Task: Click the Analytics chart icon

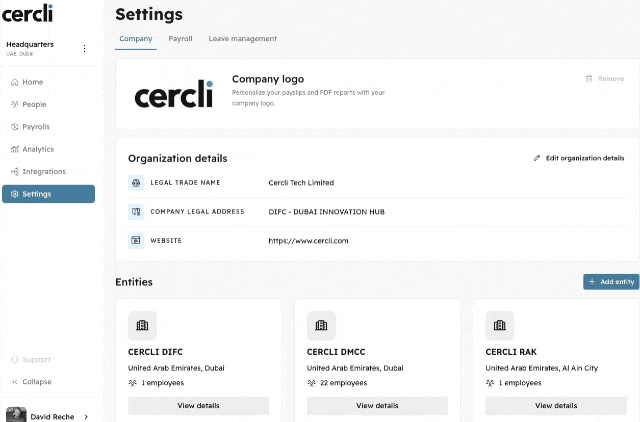Action: [x=15, y=149]
